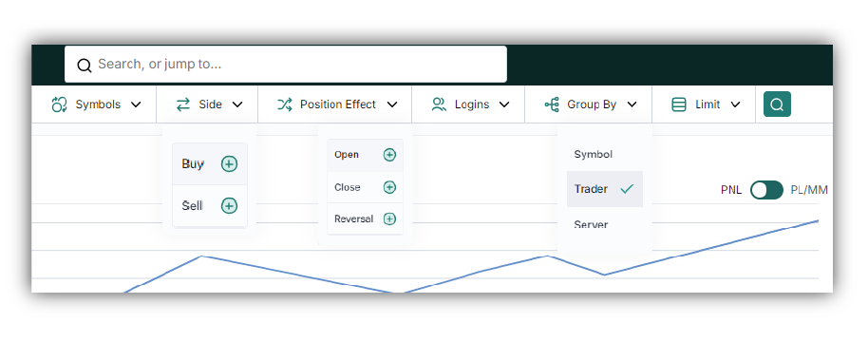Viewport: 868px width, 342px height.
Task: Expand the Symbols dropdown chevron
Action: point(136,104)
